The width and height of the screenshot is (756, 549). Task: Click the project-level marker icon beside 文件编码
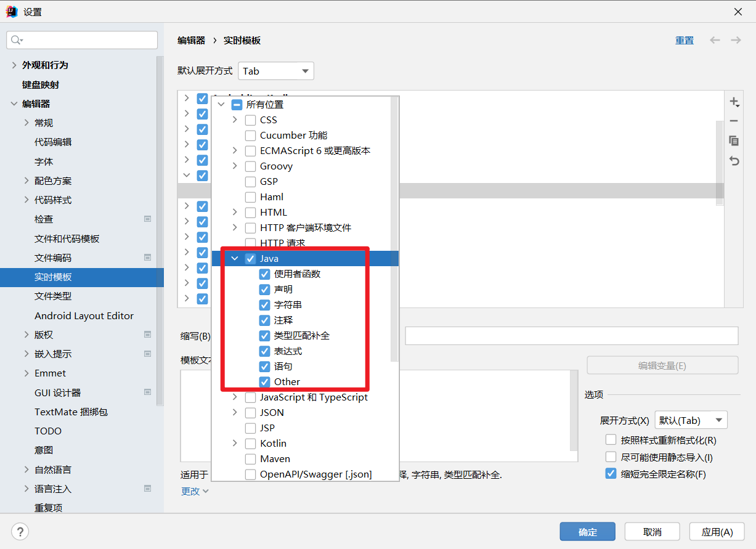(x=147, y=258)
